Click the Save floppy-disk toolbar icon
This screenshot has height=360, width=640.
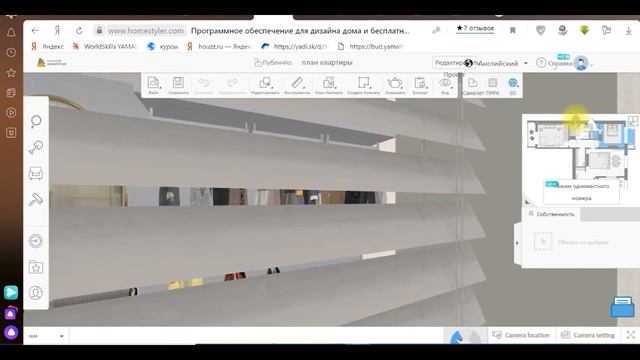pos(178,85)
